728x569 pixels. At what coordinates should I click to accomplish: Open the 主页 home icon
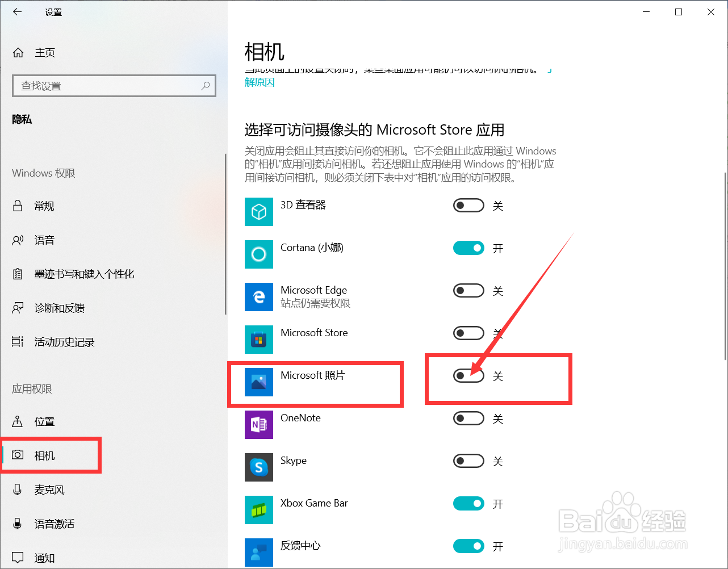18,53
